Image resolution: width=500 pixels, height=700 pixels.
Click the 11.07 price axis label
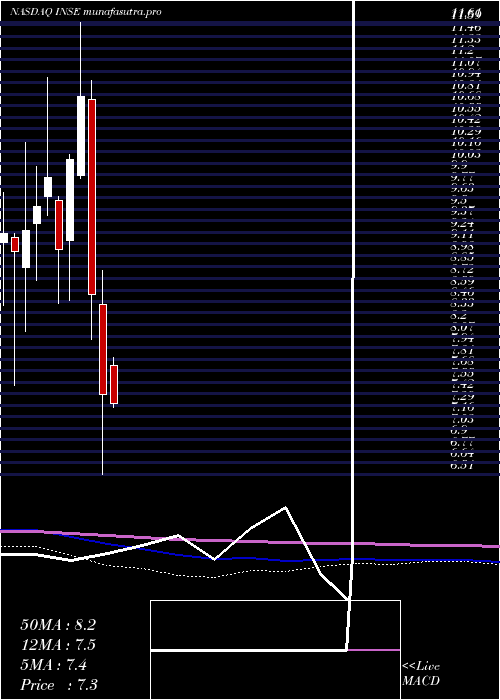[466, 62]
